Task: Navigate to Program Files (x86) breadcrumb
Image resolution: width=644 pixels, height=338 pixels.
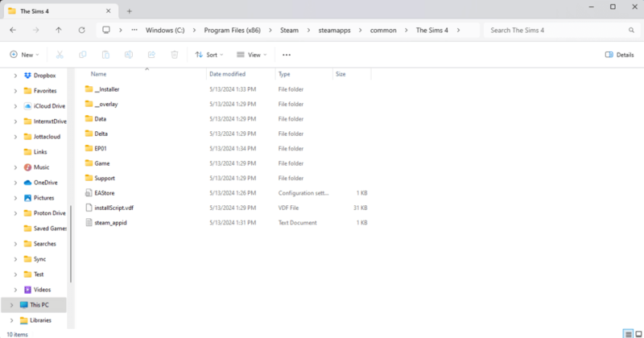Action: [233, 30]
